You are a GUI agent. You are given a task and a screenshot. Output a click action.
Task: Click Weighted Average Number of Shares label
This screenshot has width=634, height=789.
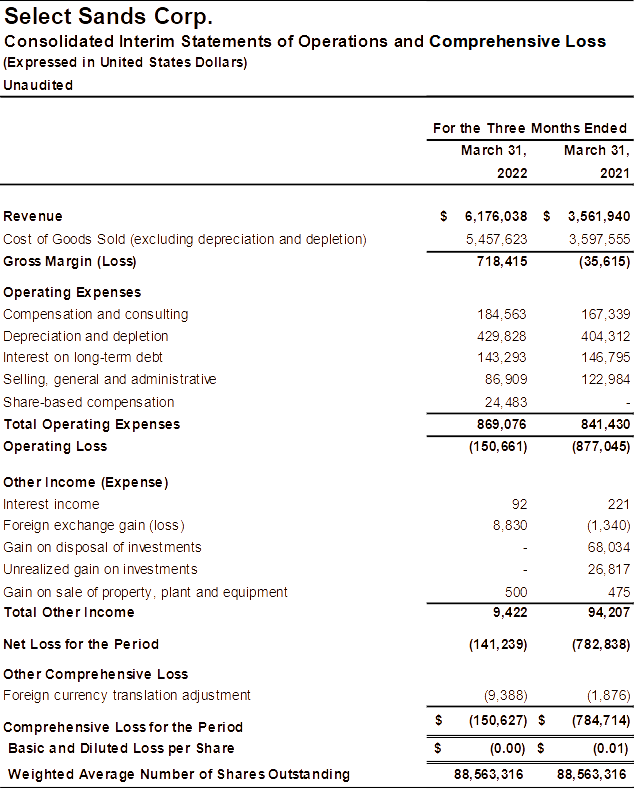(x=179, y=774)
